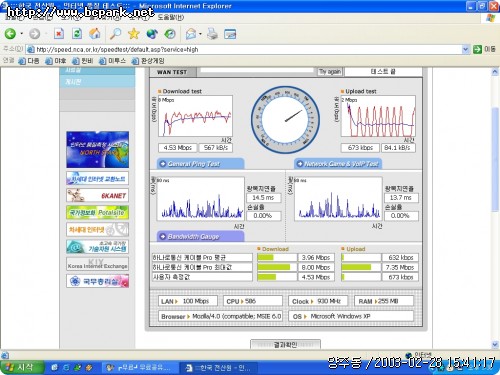Click the Refresh page icon
Viewport: 500px width, 375px height.
77,34
